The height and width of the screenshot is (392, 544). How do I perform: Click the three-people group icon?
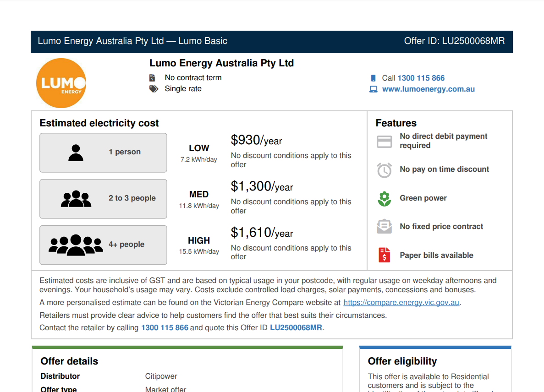click(x=76, y=199)
